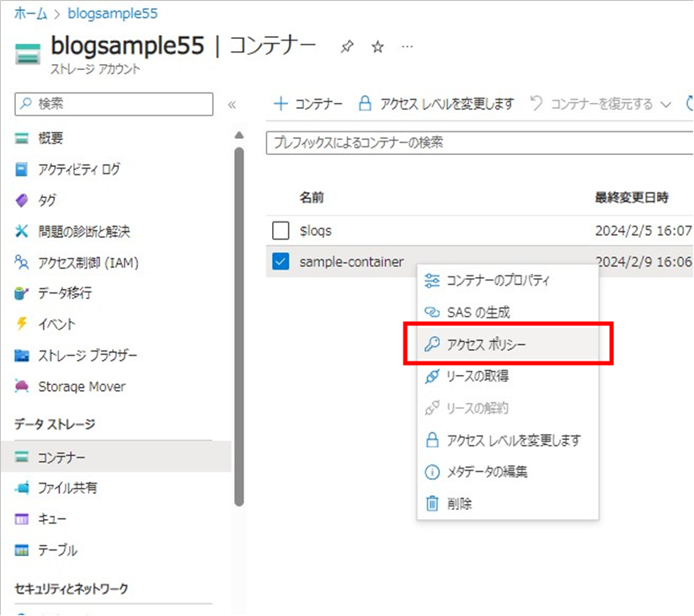Open the キュー section in the sidebar
Viewport: 694px width, 616px height.
[51, 519]
